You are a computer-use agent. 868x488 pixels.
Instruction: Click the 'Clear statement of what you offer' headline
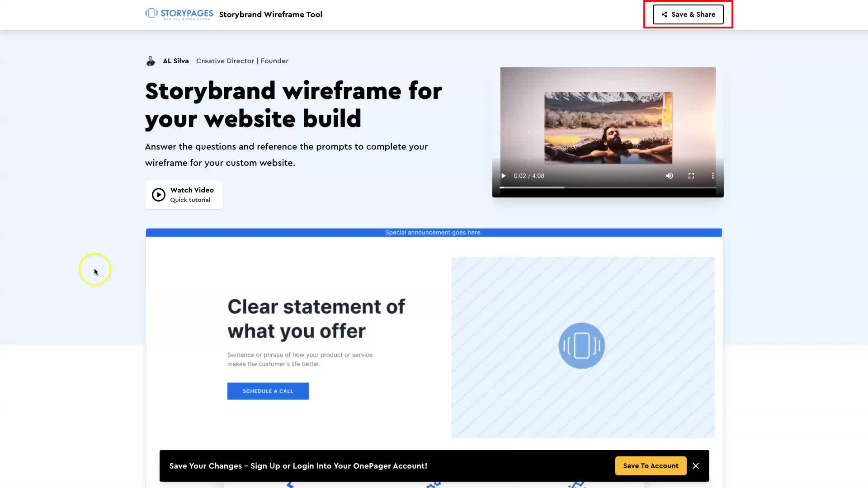click(316, 319)
